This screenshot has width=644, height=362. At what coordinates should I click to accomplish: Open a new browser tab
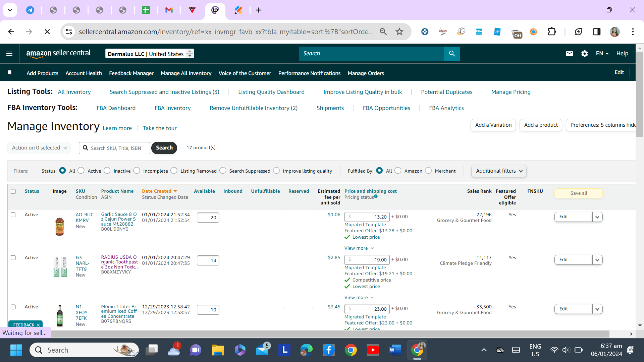coord(259,10)
